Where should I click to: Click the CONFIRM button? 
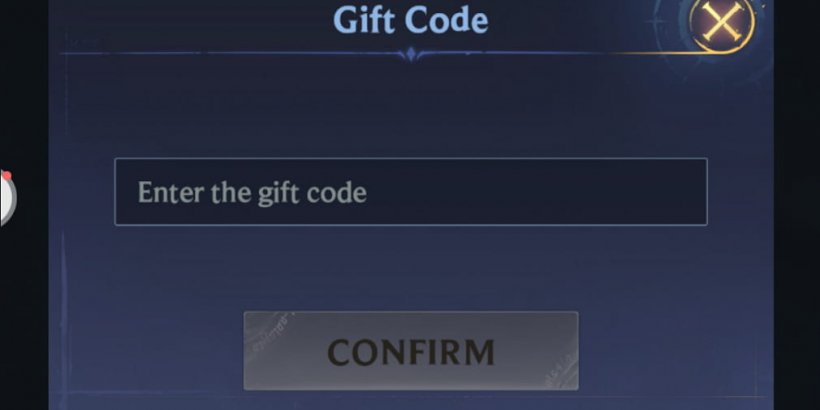tap(411, 351)
